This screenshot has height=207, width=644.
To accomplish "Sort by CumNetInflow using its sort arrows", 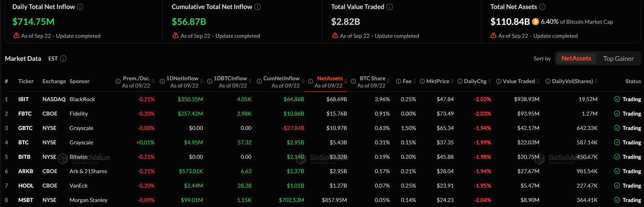I will (303, 81).
